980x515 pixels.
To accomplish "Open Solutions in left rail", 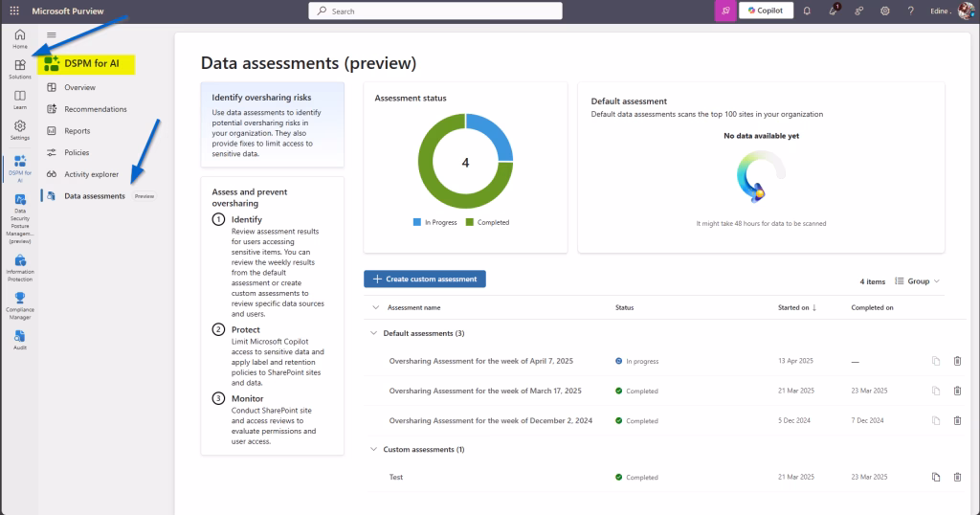I will 20,69.
